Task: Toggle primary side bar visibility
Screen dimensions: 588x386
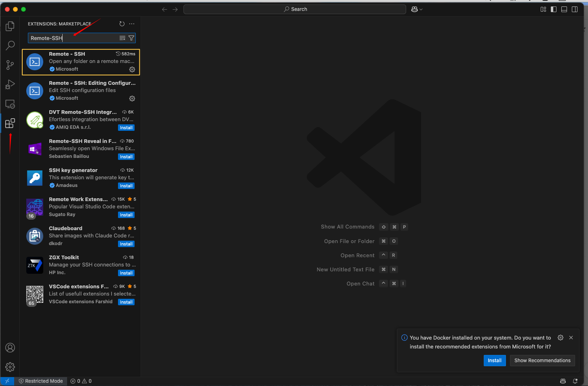Action: click(x=554, y=9)
